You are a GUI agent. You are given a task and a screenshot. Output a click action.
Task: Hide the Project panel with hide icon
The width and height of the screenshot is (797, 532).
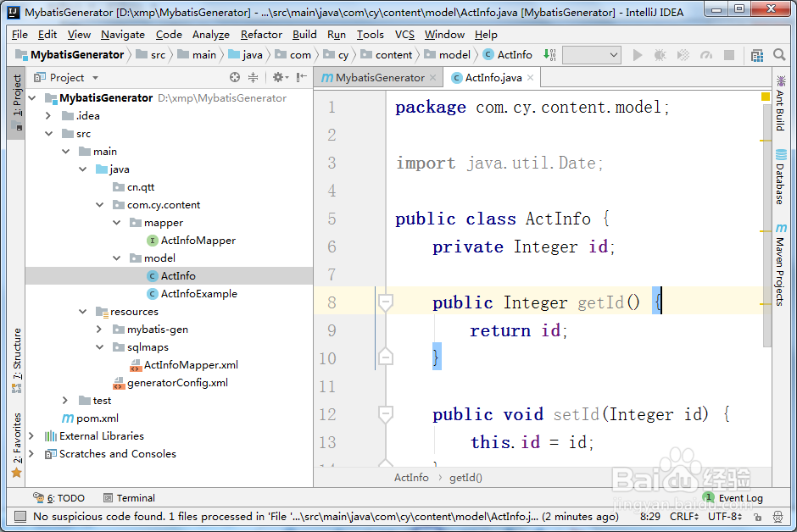click(301, 77)
